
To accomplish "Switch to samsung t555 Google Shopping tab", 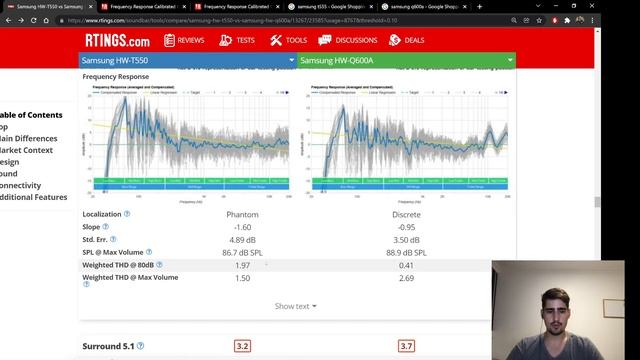I will (330, 7).
